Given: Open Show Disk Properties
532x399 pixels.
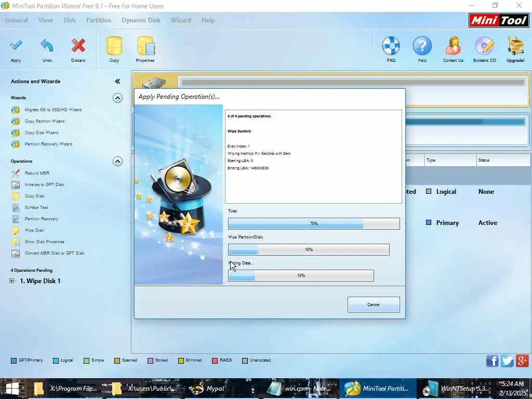Looking at the screenshot, I should click(x=45, y=242).
